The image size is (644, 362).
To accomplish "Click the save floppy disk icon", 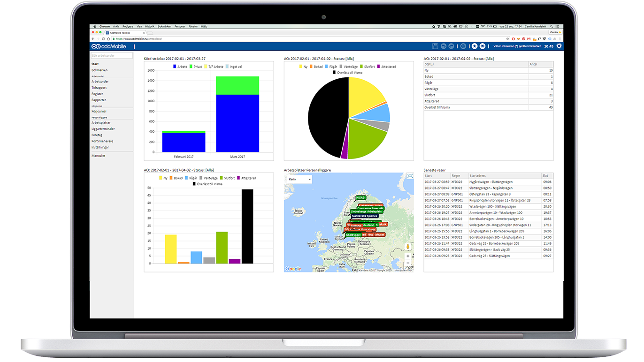I will pos(435,46).
